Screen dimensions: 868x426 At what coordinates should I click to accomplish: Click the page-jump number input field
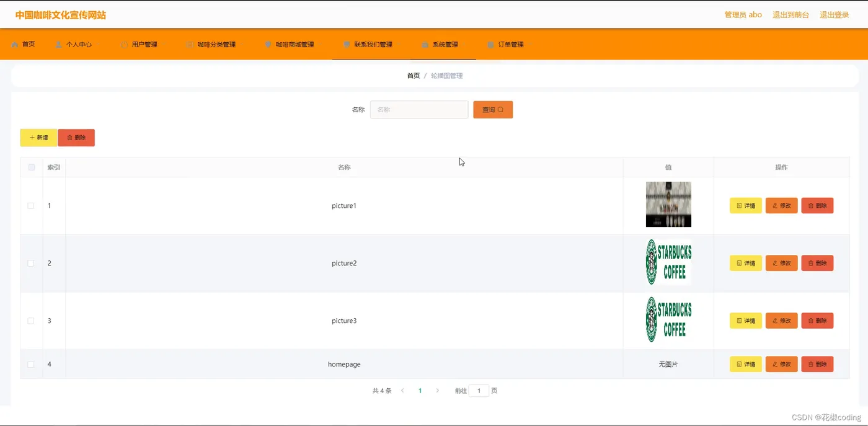tap(479, 391)
